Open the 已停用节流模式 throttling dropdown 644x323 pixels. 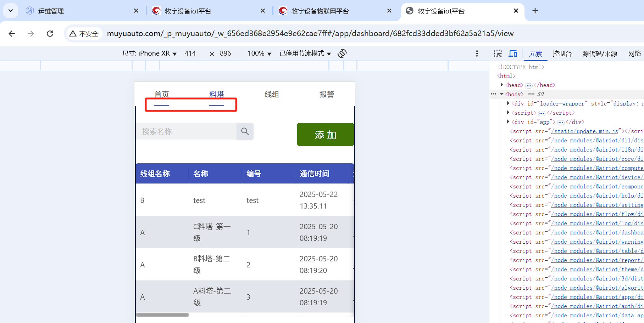click(305, 53)
